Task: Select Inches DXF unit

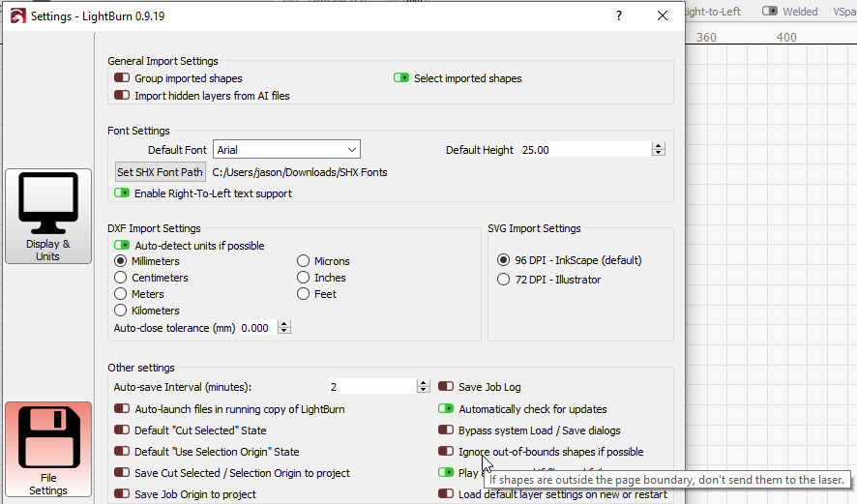Action: [x=304, y=277]
